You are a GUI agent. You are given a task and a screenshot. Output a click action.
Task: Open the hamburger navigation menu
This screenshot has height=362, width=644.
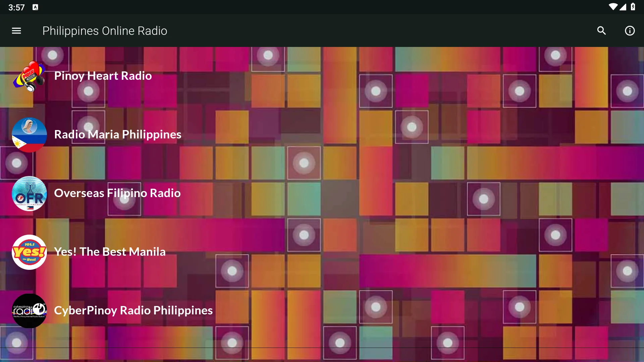click(x=16, y=31)
